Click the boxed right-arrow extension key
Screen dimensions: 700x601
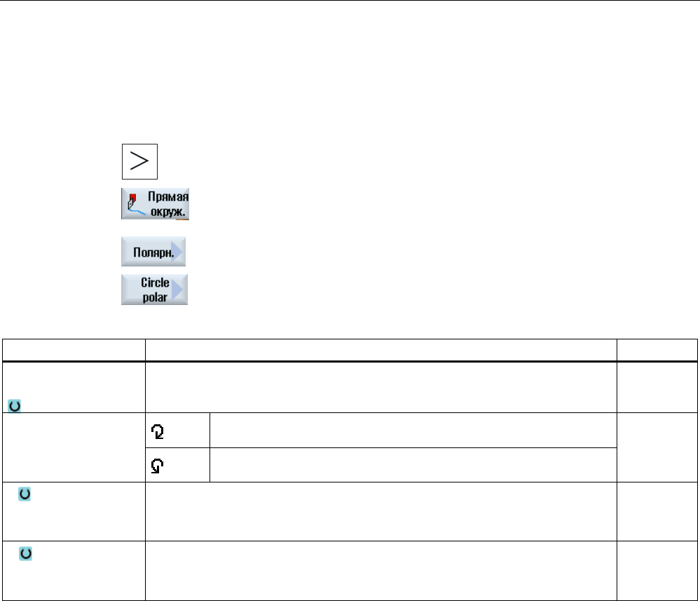(x=139, y=161)
